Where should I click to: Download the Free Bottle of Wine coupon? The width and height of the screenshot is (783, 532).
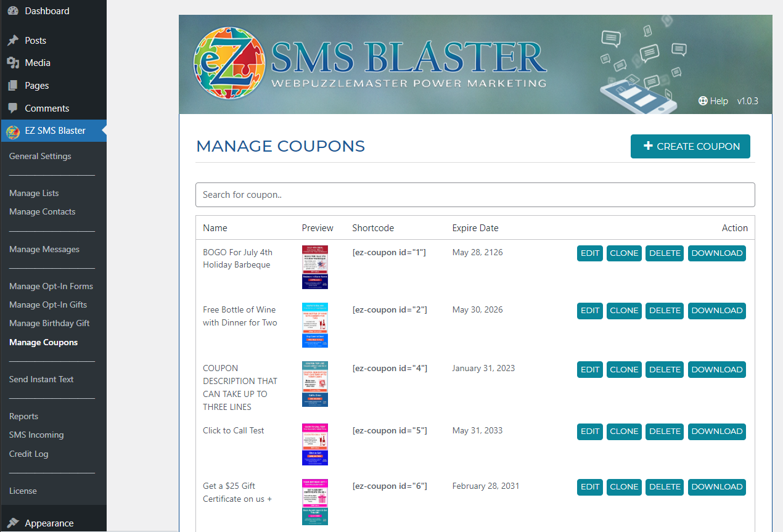[x=717, y=311]
